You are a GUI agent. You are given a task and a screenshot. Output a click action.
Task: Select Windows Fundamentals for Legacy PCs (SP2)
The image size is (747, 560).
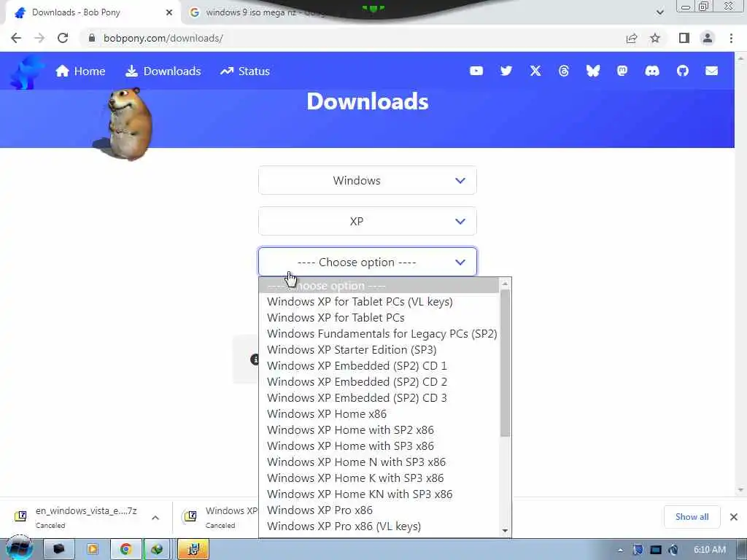click(x=379, y=334)
